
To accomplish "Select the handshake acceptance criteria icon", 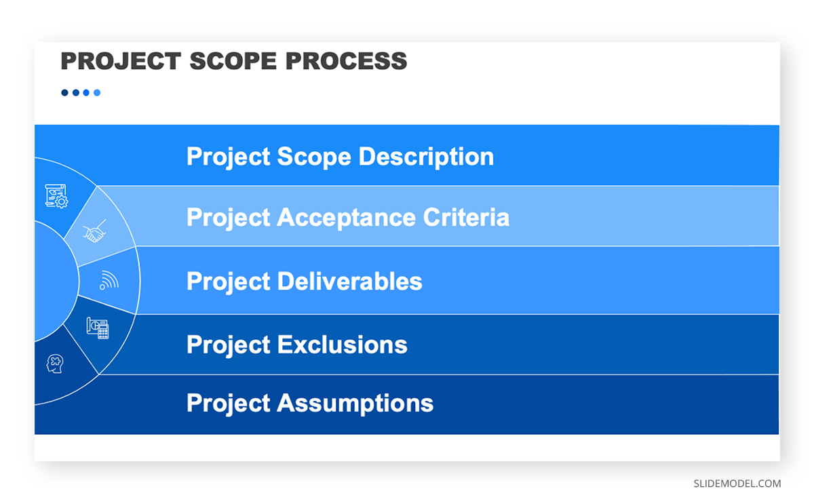I will tap(95, 231).
